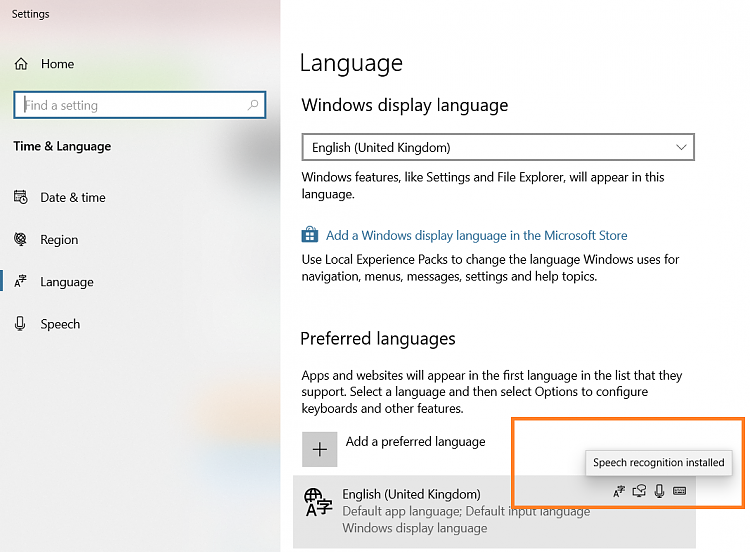Click the Windows display language heading
The width and height of the screenshot is (750, 552).
[405, 105]
